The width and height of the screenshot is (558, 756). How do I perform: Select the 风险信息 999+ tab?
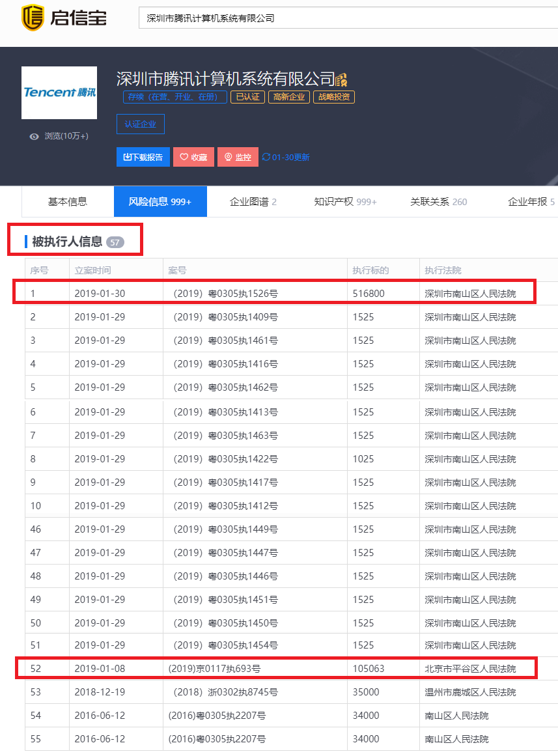(160, 202)
